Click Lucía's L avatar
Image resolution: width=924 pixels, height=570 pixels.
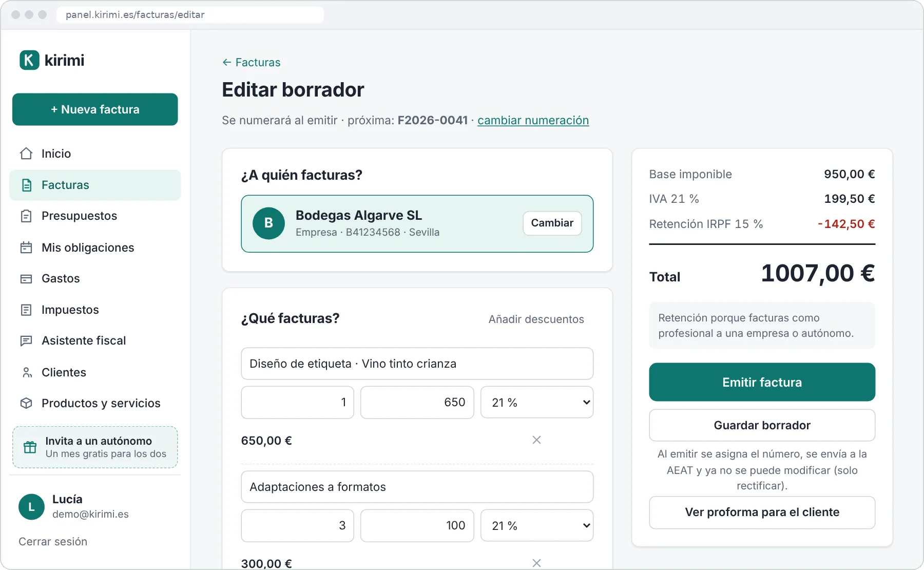(x=31, y=507)
